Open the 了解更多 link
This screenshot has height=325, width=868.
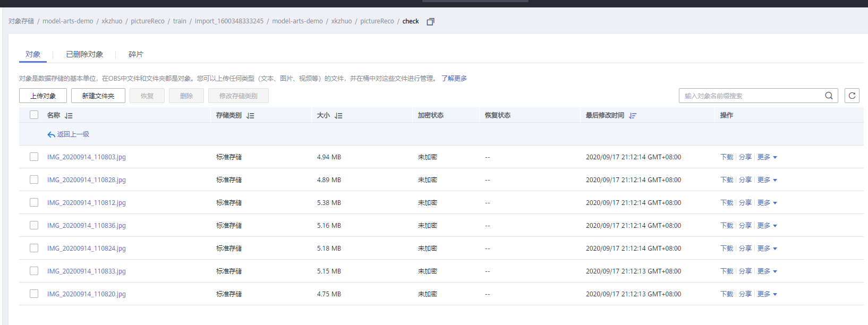[x=454, y=78]
